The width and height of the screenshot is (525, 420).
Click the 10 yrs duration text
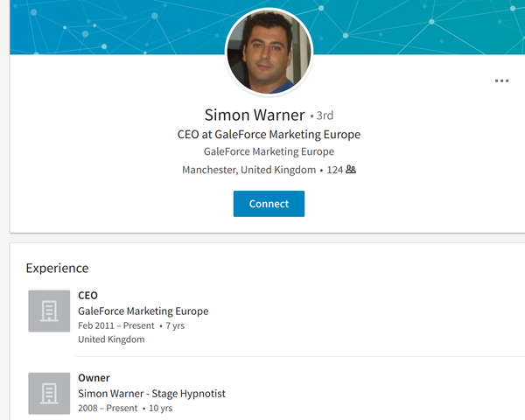click(x=161, y=408)
